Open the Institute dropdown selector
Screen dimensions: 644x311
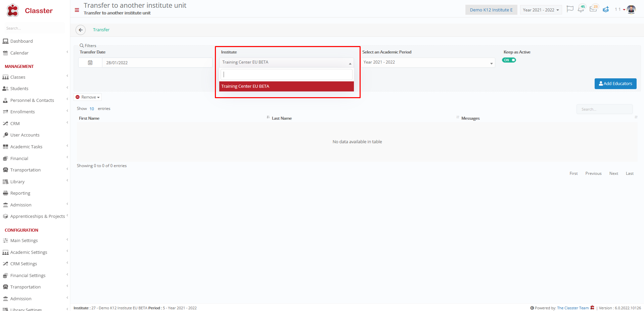point(286,62)
